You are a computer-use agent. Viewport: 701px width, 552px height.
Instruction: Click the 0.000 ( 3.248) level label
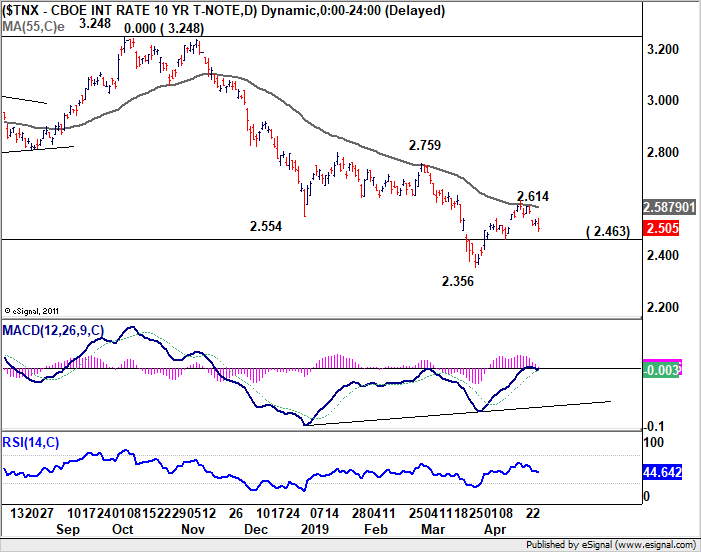(164, 29)
